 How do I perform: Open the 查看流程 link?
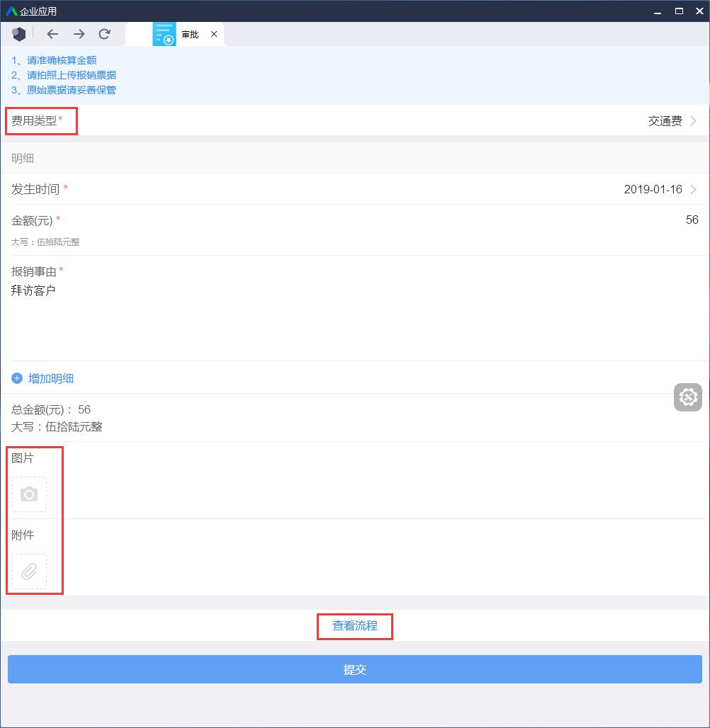tap(354, 625)
